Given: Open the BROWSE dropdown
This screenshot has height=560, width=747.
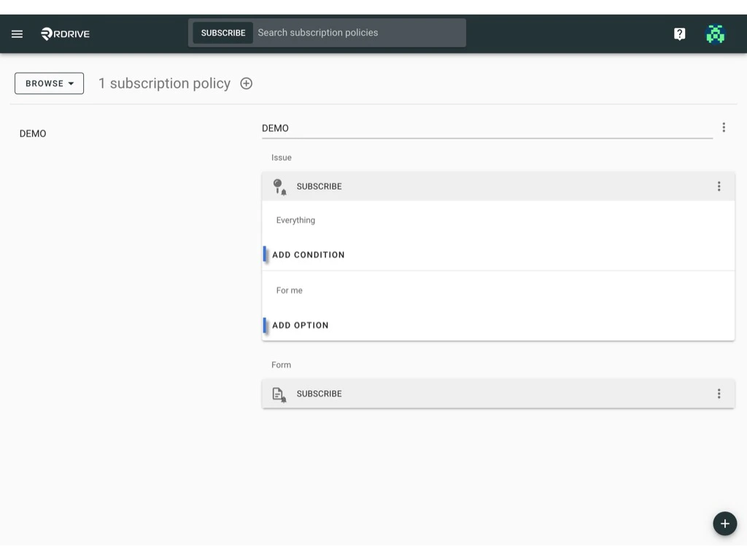Looking at the screenshot, I should point(49,83).
